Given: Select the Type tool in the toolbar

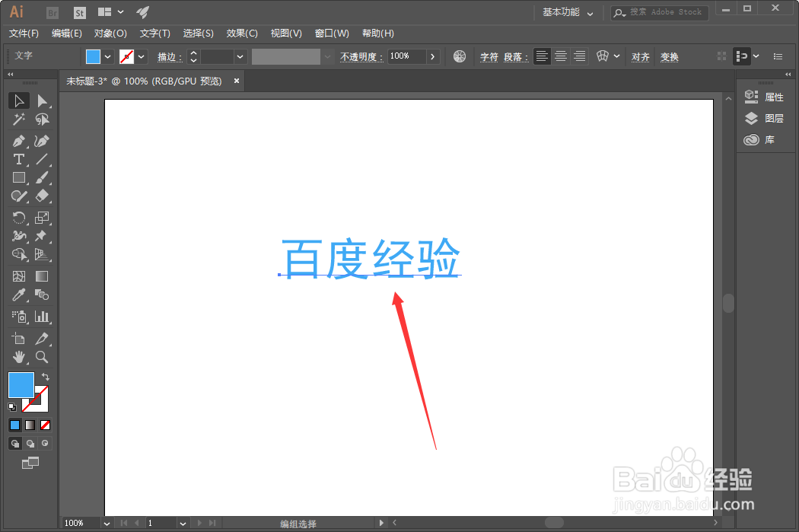Looking at the screenshot, I should pos(18,159).
